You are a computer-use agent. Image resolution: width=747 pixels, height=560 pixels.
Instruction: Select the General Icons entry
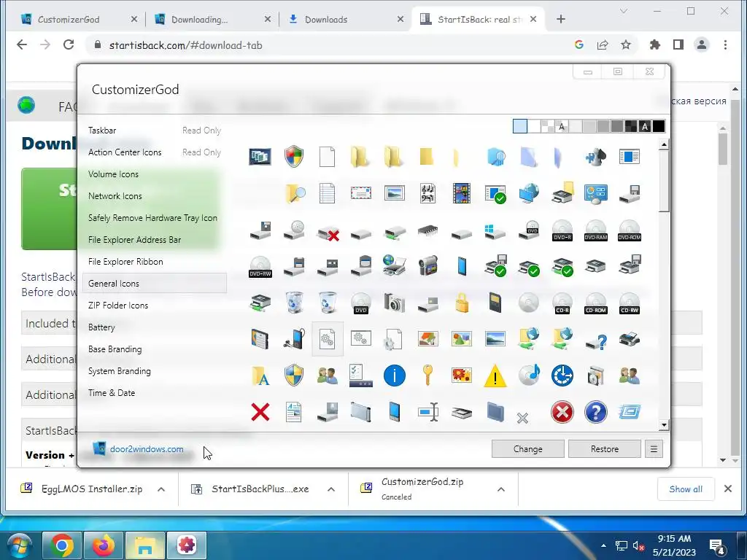coord(155,284)
